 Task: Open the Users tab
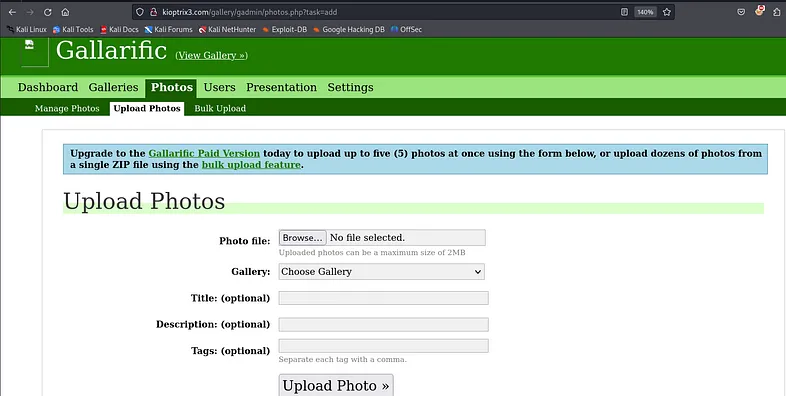(219, 87)
